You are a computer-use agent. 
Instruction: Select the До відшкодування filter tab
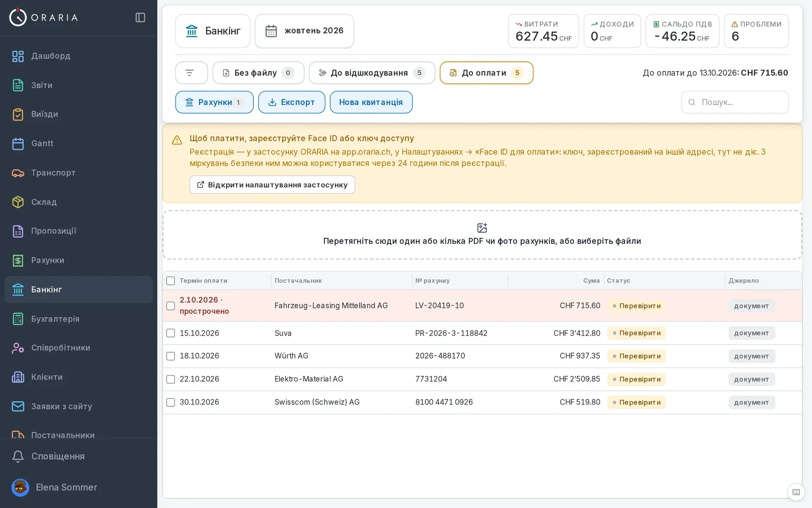point(372,73)
